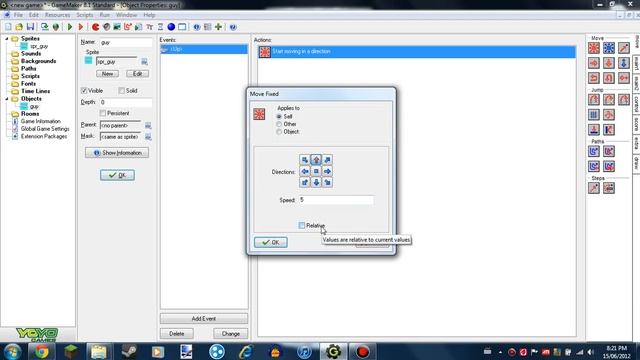
Task: Switch to the draw actions tab
Action: coord(636,163)
